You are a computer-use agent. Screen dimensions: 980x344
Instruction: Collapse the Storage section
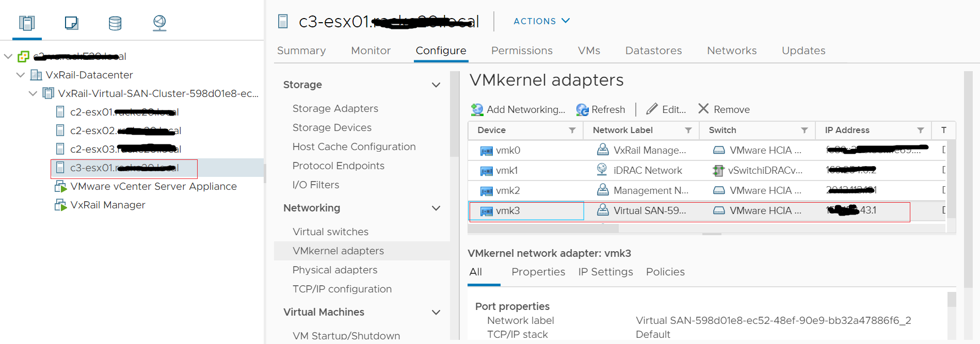(436, 85)
